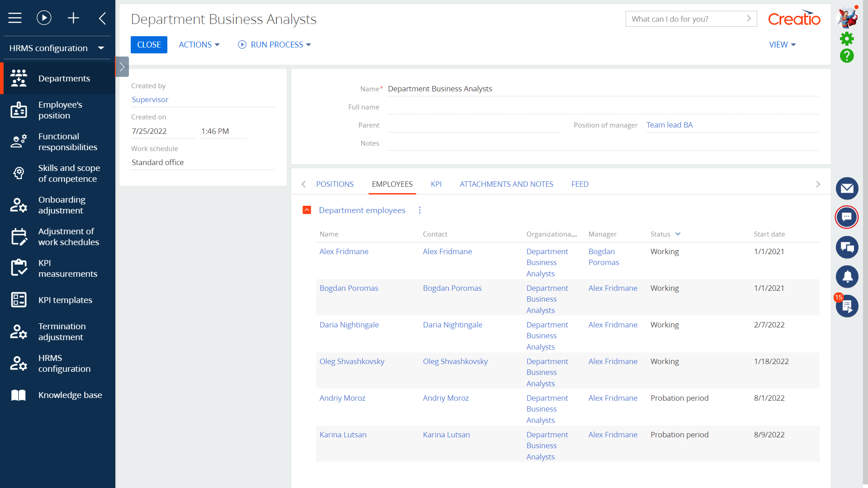Toggle the hamburger menu icon
868x488 pixels.
[x=15, y=18]
